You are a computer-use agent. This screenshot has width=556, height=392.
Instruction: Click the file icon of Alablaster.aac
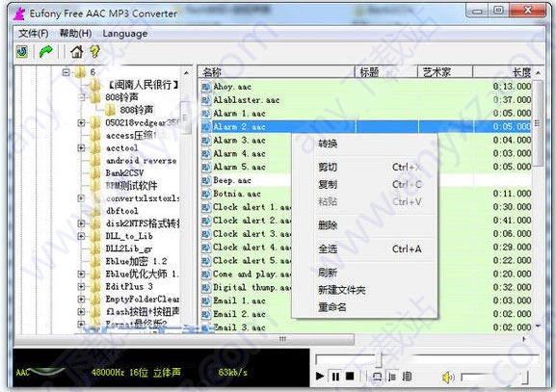point(206,100)
